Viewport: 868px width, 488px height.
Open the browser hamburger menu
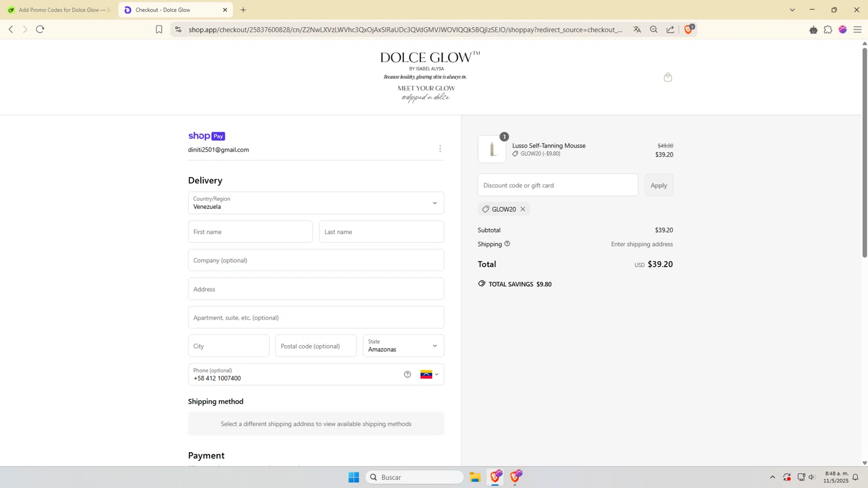point(858,29)
